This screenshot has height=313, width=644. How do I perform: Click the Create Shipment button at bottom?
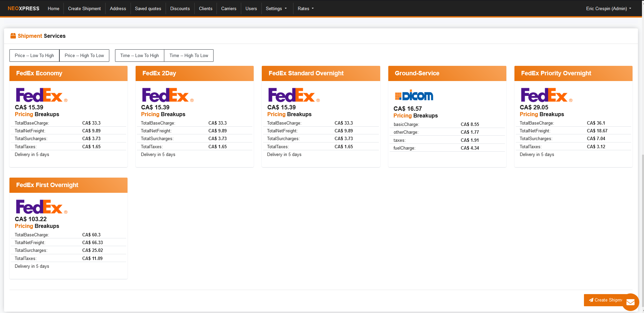605,300
